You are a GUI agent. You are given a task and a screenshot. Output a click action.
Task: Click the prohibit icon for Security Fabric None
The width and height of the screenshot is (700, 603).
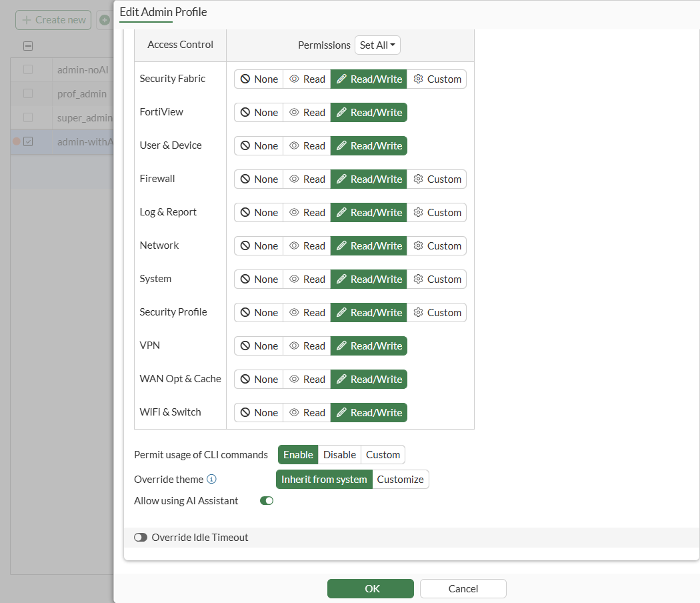tap(245, 79)
